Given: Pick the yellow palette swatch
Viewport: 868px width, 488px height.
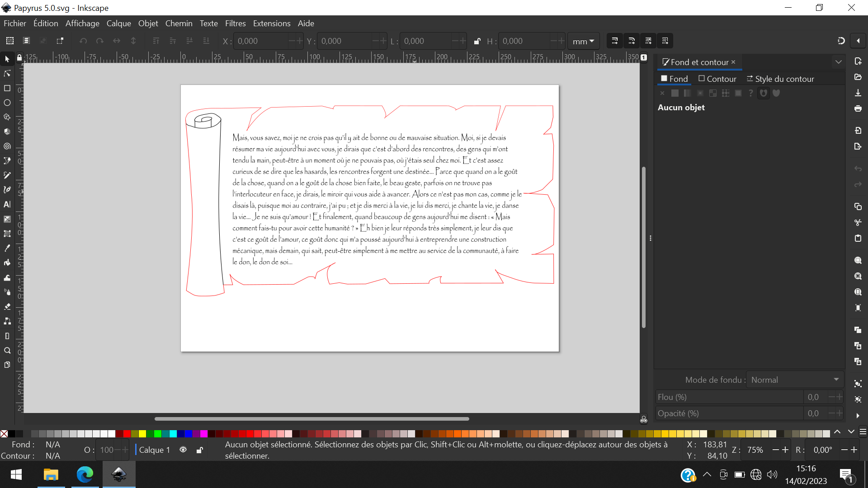Looking at the screenshot, I should tap(142, 434).
